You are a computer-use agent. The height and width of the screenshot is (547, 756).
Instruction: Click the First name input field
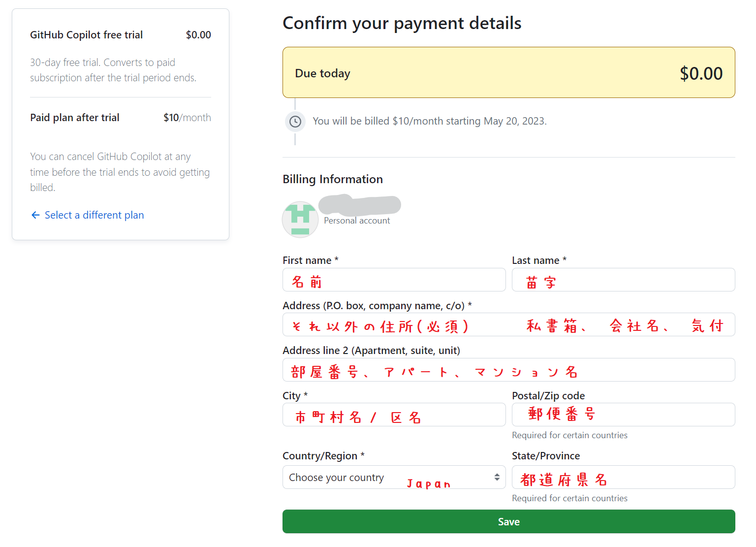[x=393, y=280]
